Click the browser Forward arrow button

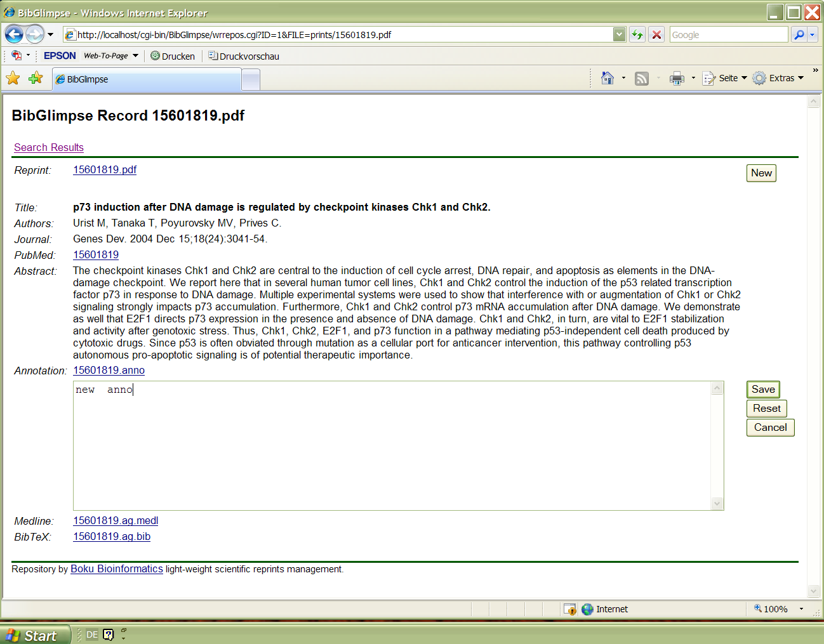click(x=35, y=34)
